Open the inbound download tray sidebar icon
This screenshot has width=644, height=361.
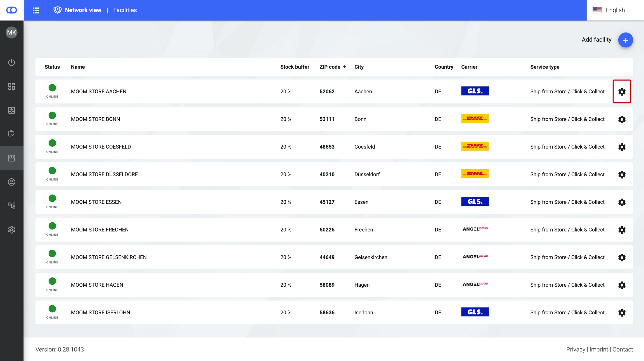pyautogui.click(x=11, y=110)
